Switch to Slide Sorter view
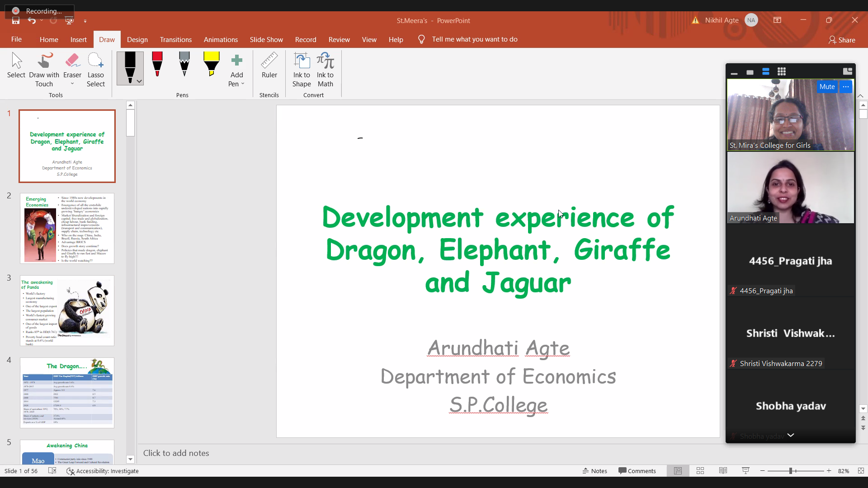The image size is (868, 488). (700, 471)
